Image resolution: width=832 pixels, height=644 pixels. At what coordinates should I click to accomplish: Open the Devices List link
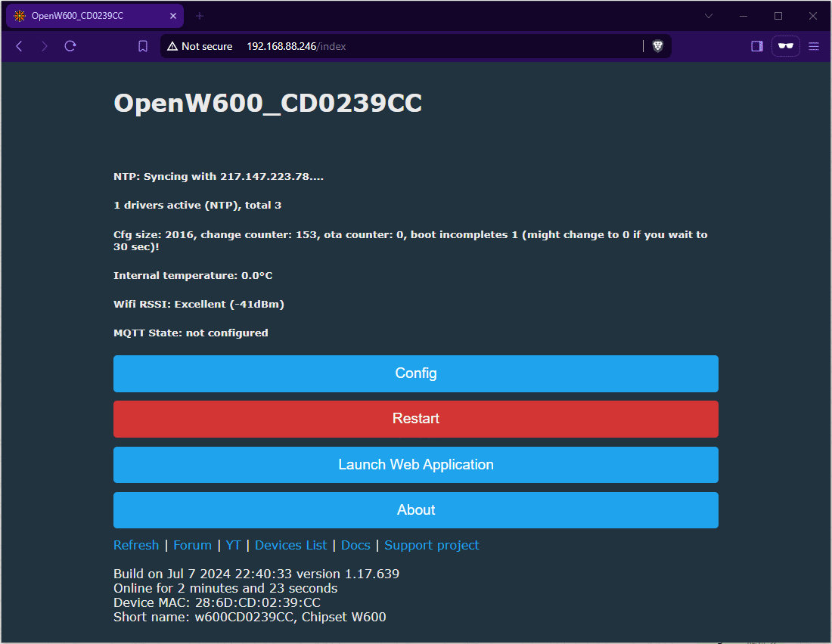pos(290,545)
